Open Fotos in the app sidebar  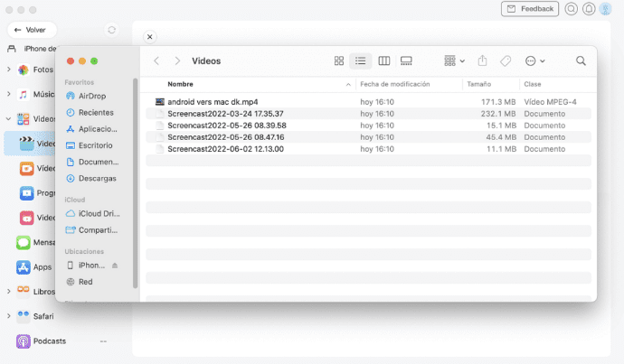35,70
